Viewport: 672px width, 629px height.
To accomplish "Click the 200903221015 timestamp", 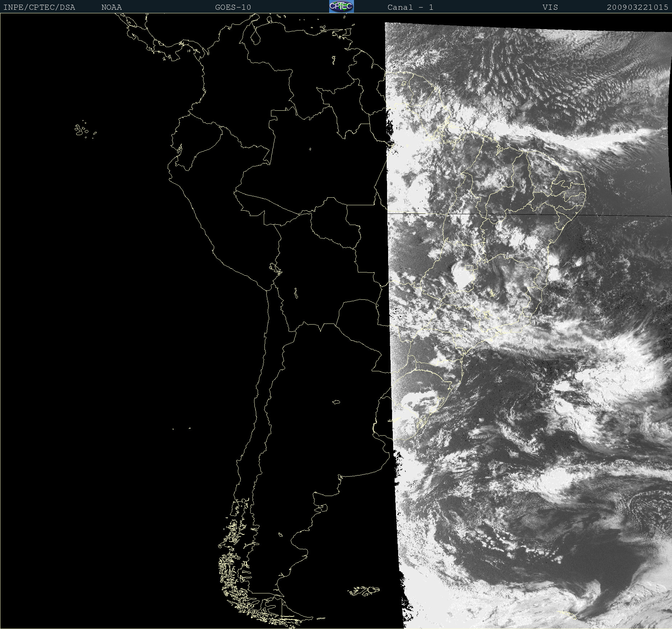I will click(638, 8).
